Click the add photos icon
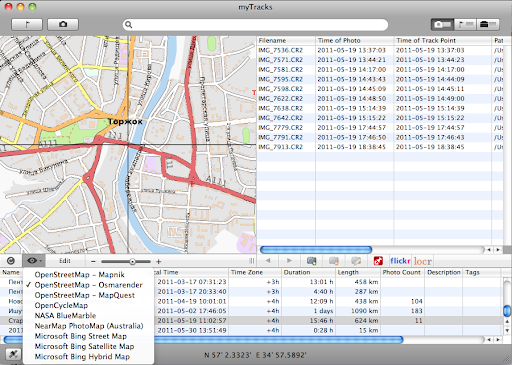Viewport: 512px width, 365px height. (312, 261)
